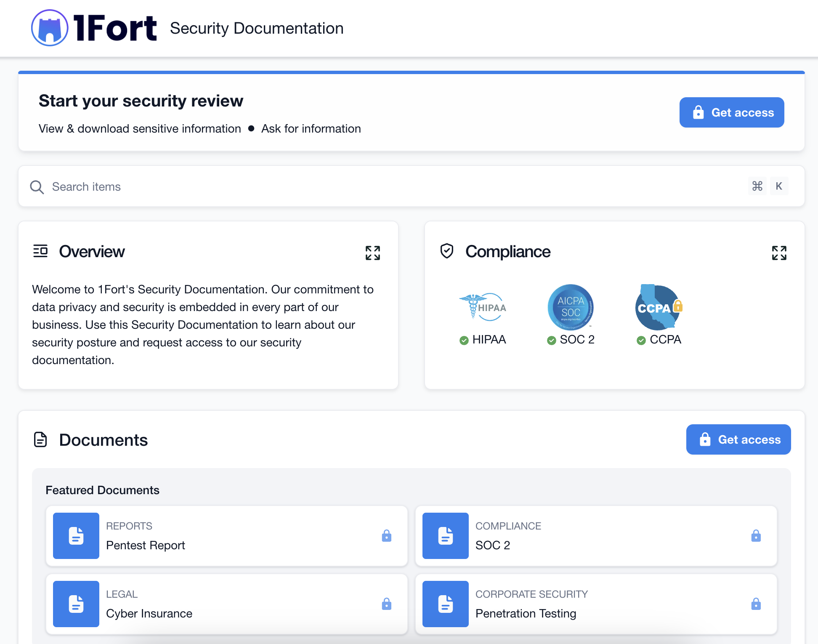Click the green check next to CCPA

point(641,340)
